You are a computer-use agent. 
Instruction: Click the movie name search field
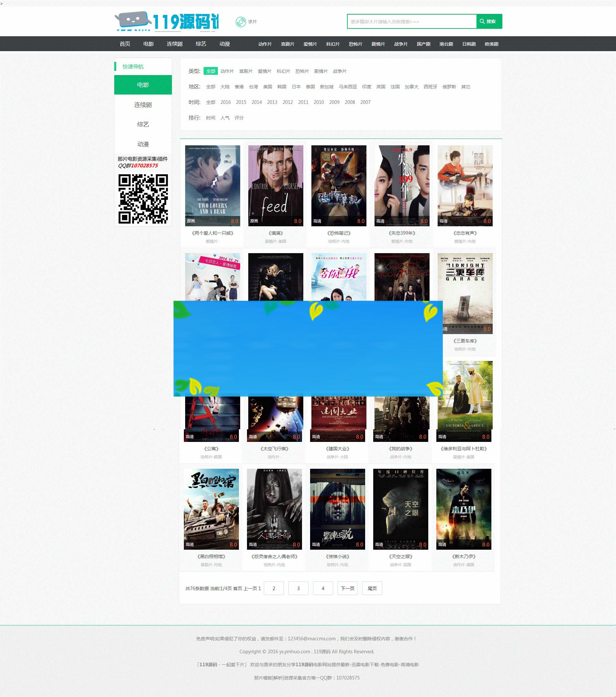tap(411, 21)
